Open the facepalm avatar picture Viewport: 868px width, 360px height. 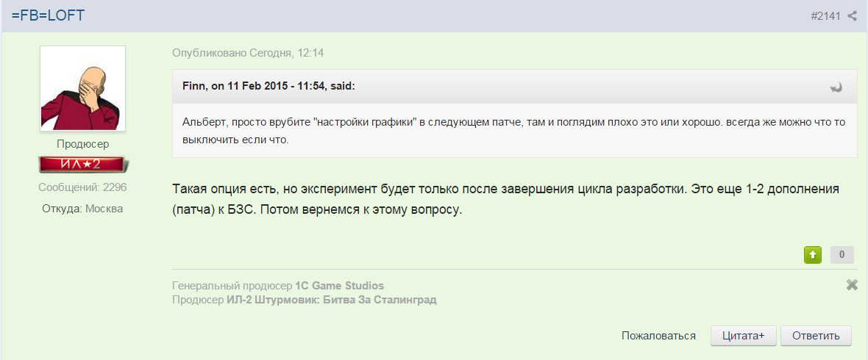[x=83, y=88]
